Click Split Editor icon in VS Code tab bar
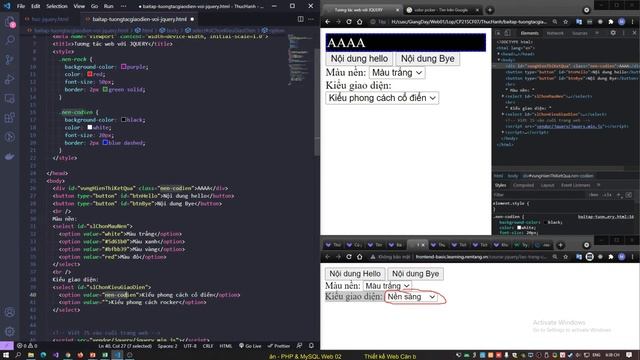The image size is (640, 360). click(x=300, y=19)
